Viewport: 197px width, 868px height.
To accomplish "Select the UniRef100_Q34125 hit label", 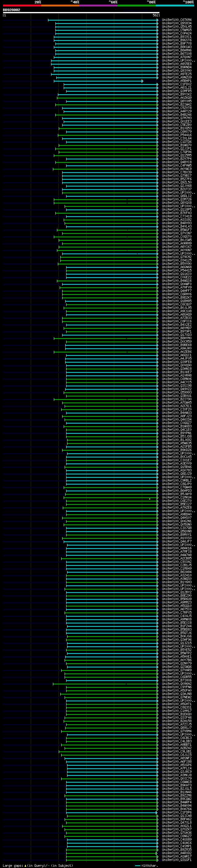I will point(177,260).
